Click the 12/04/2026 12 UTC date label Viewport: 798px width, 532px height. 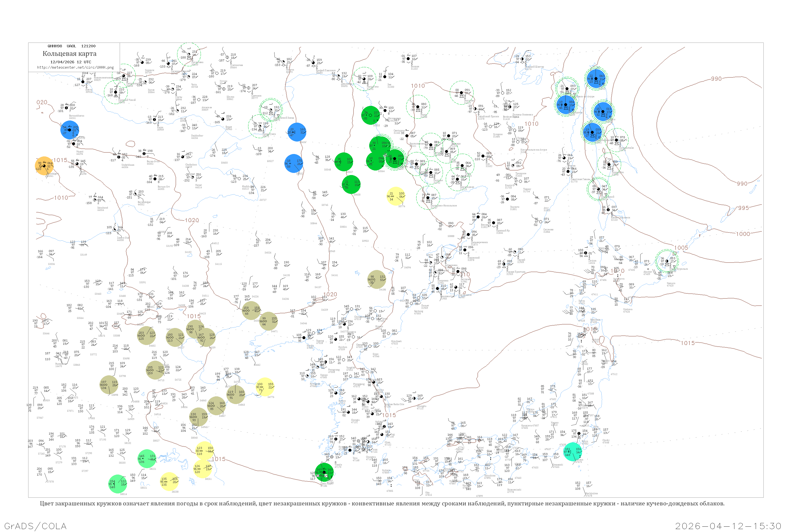[70, 62]
